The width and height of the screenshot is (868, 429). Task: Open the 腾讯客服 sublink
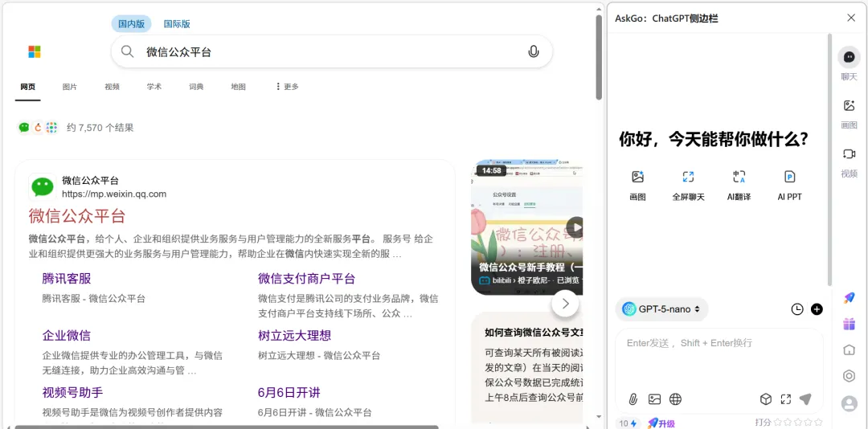coord(67,279)
